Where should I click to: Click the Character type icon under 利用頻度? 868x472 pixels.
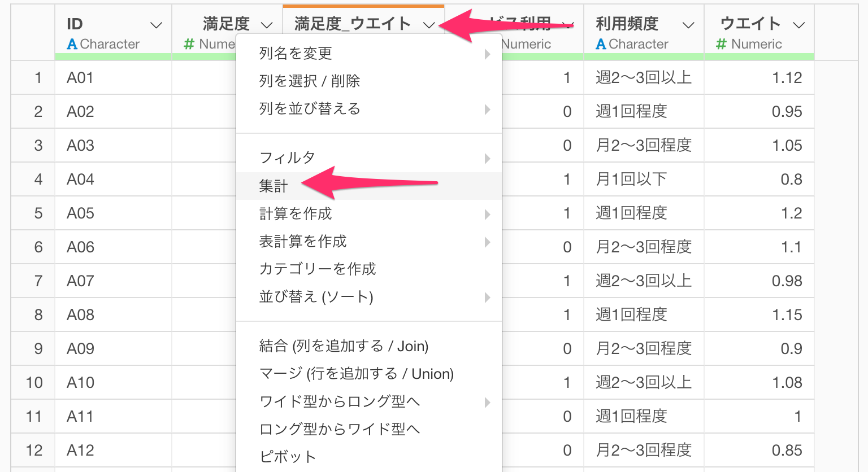tap(601, 44)
